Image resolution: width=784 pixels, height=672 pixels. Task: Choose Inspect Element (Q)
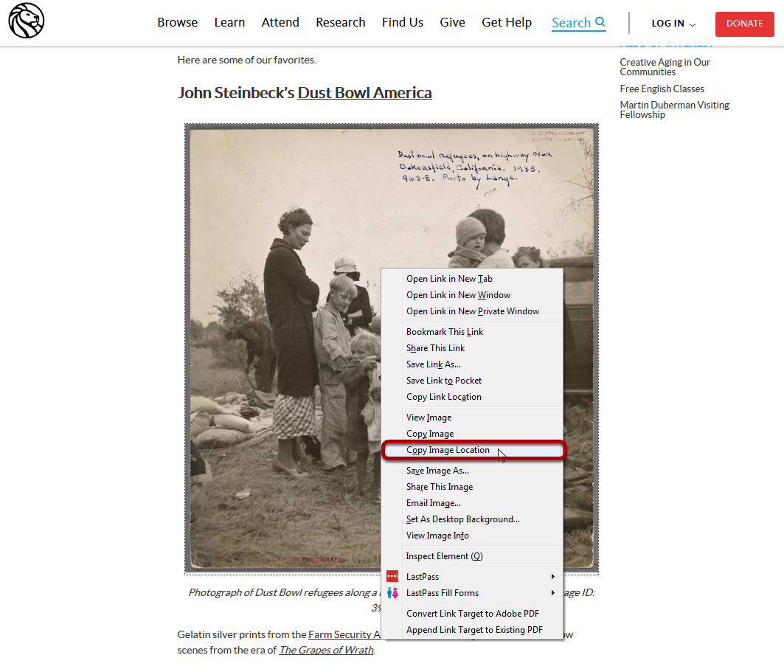pos(473,556)
